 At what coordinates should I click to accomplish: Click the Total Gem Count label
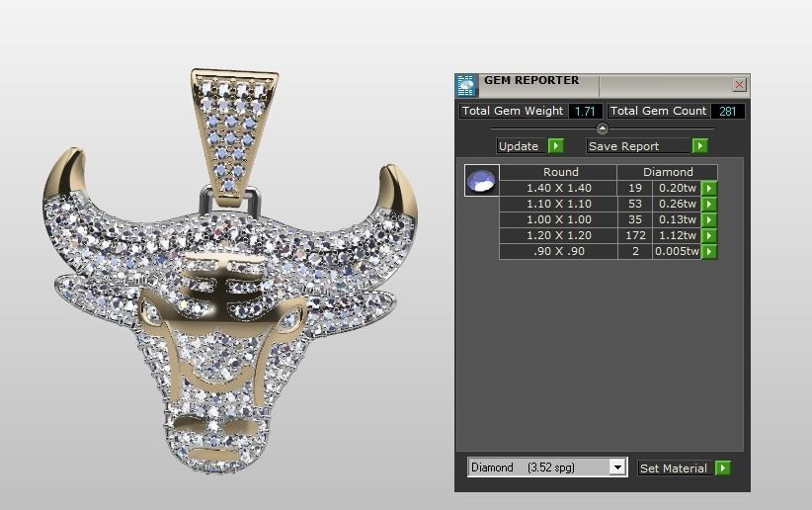[658, 111]
